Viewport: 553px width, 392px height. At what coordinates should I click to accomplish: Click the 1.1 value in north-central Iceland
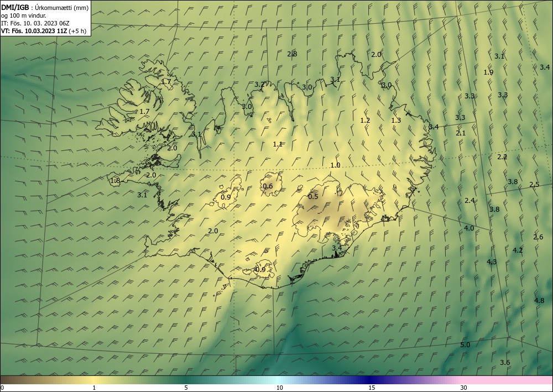coord(278,144)
